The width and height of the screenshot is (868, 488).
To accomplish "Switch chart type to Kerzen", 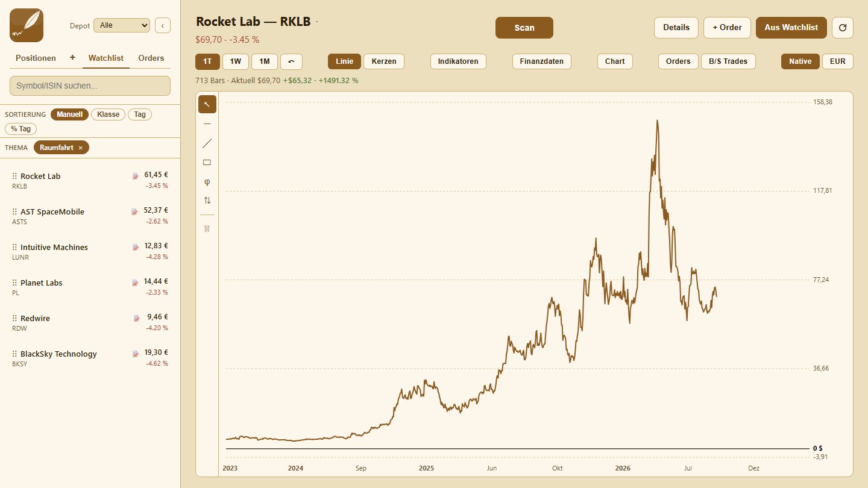I will tap(384, 61).
